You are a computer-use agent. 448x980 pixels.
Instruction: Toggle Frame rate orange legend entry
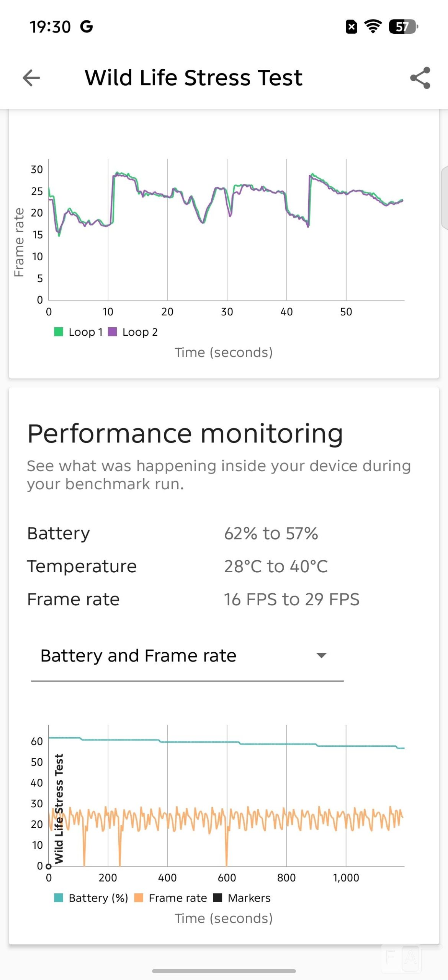(x=170, y=898)
